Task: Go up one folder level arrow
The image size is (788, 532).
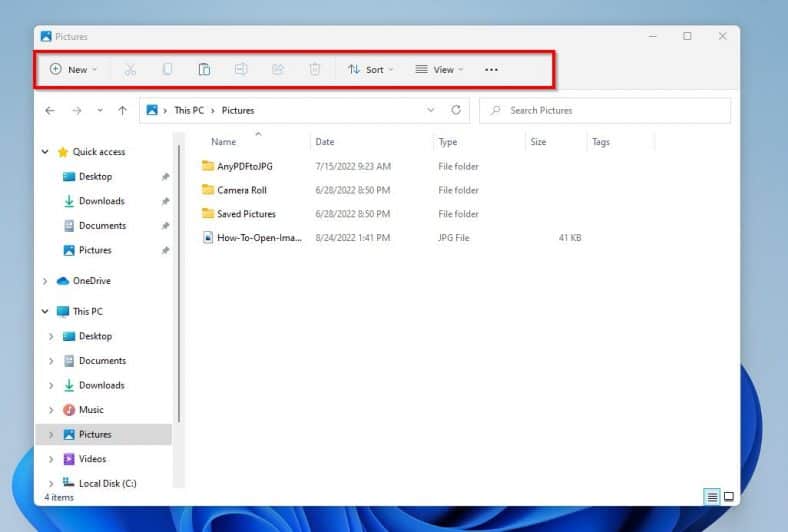Action: pos(122,110)
